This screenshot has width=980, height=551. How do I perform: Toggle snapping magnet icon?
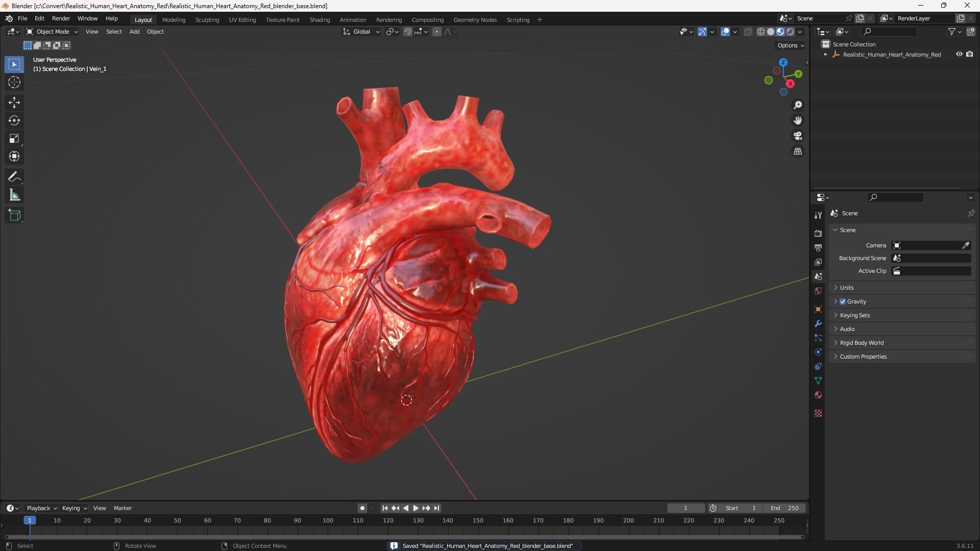point(407,32)
